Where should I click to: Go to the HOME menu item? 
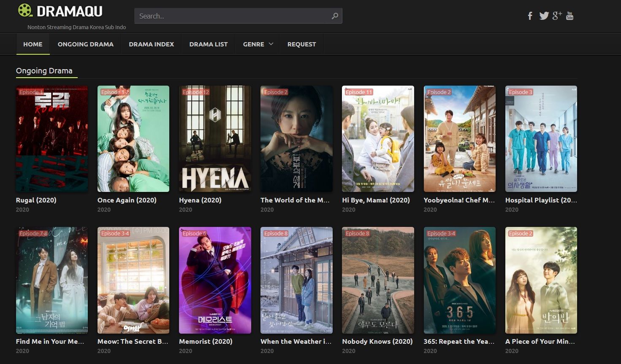[33, 44]
